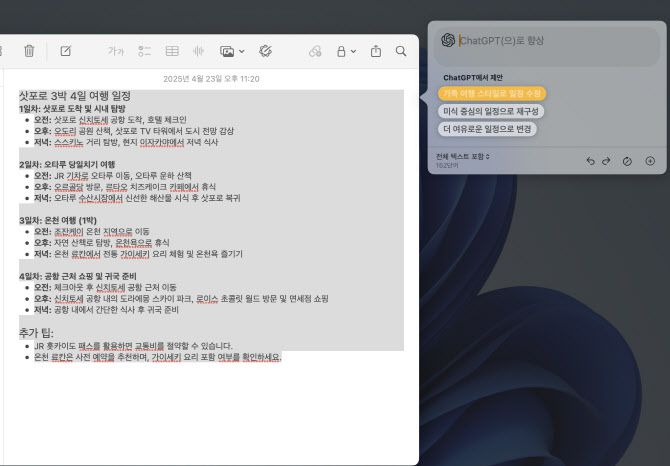Lock the note using the padlock icon
Viewport: 670px width, 466px height.
click(341, 51)
